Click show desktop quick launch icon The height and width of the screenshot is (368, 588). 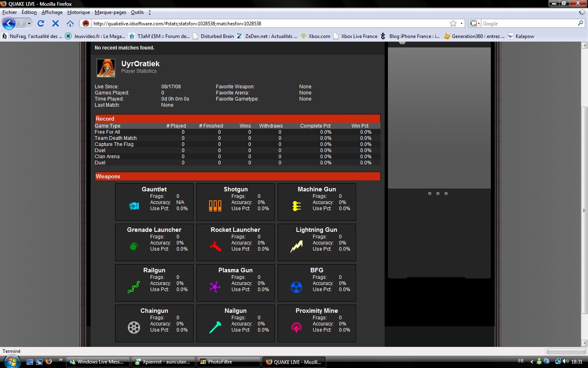point(29,362)
